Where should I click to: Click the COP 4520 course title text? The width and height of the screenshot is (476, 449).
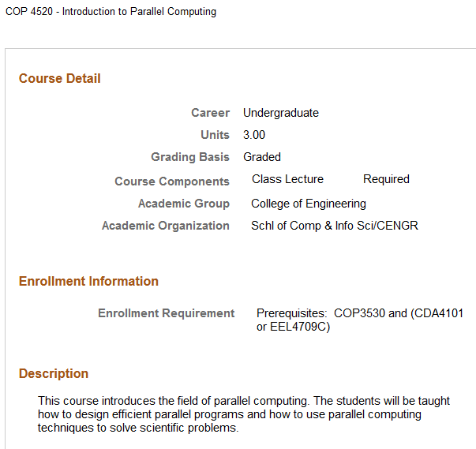coord(111,12)
